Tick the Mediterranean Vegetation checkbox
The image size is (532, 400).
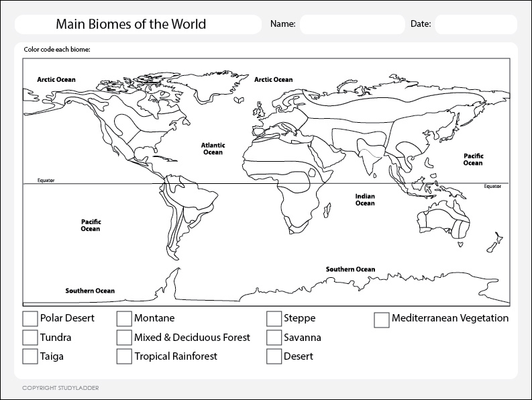click(382, 319)
